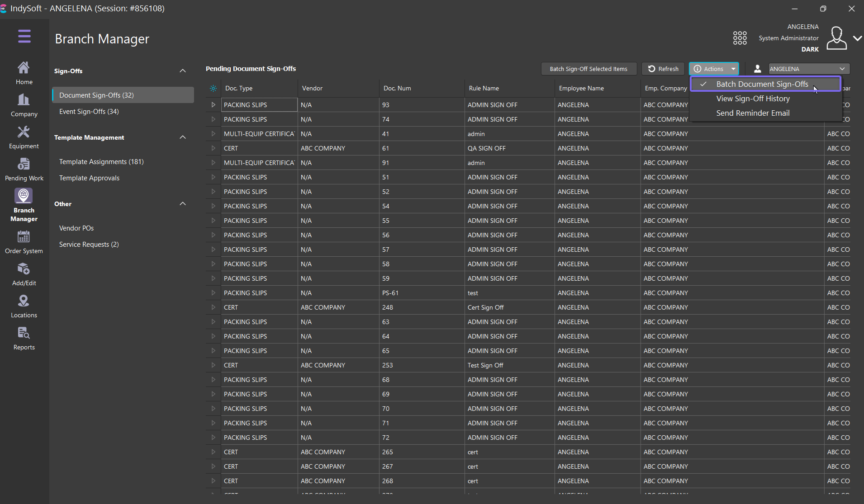Go to Home in sidebar

coord(24,73)
